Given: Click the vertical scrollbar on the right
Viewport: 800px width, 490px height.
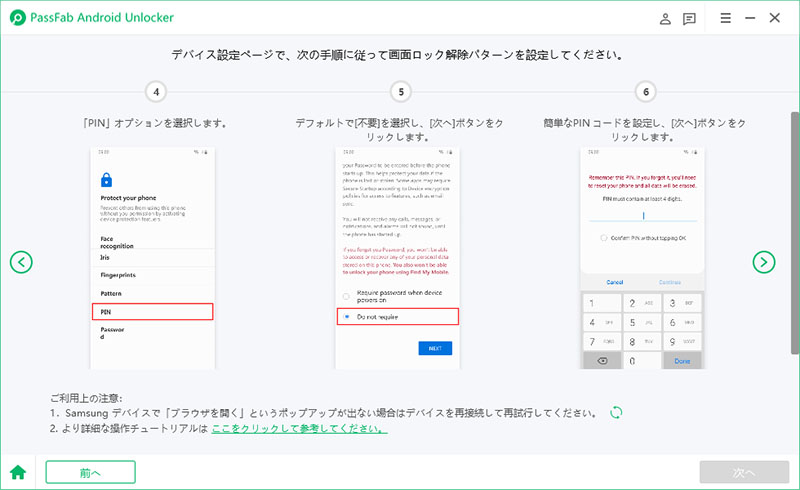Looking at the screenshot, I should (795, 232).
